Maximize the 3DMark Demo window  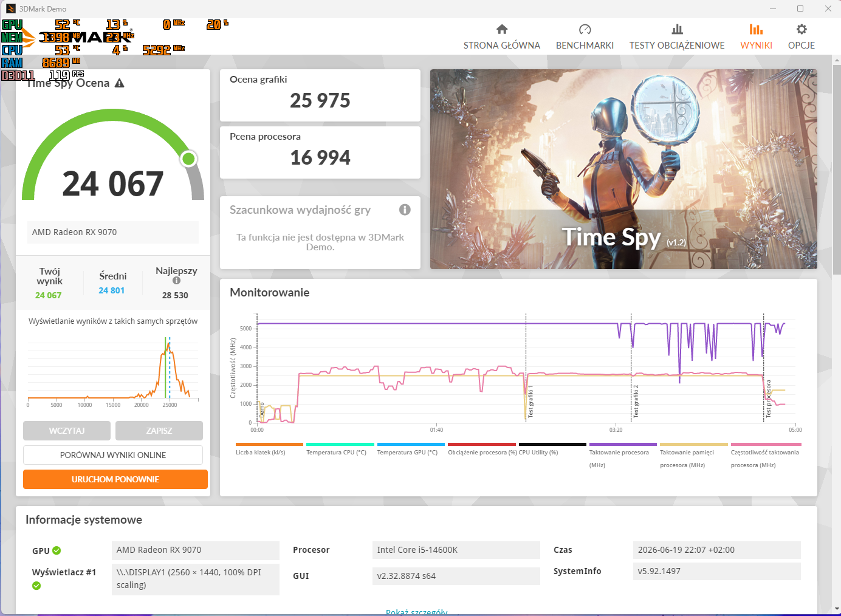point(800,9)
